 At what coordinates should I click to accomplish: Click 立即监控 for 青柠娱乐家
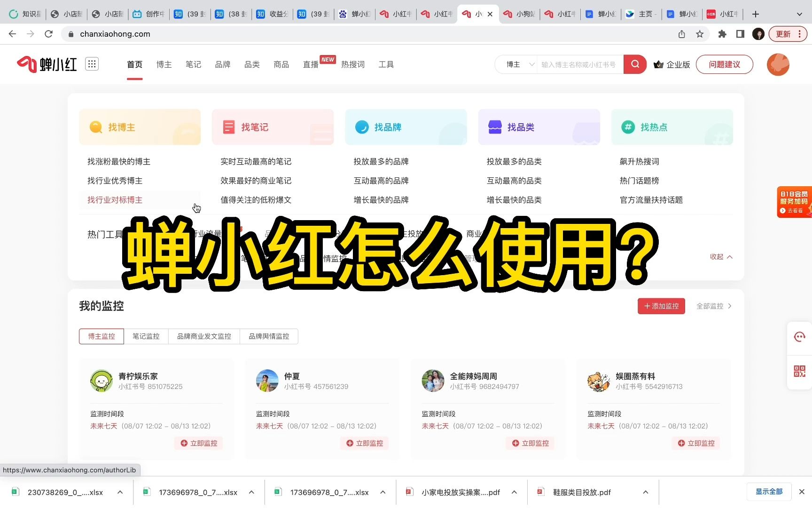[x=199, y=443]
